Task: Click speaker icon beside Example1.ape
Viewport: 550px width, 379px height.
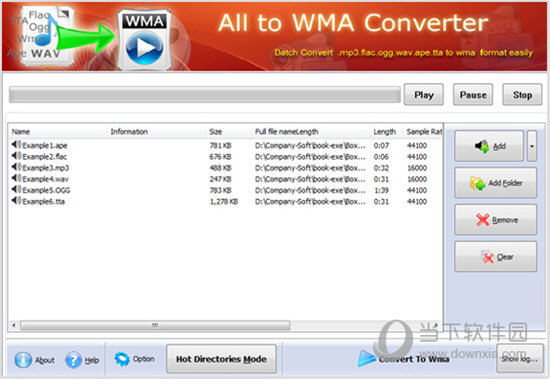Action: [16, 145]
